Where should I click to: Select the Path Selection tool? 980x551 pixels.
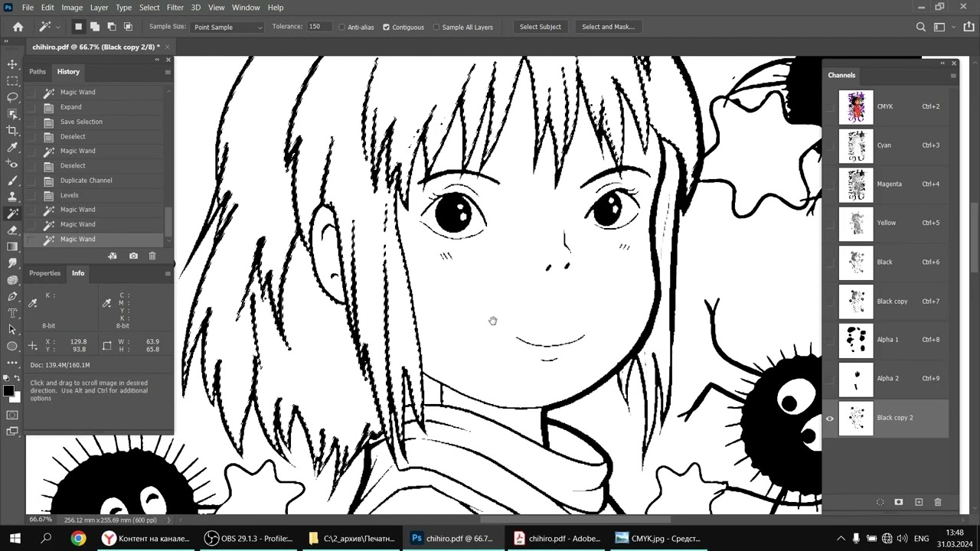12,330
